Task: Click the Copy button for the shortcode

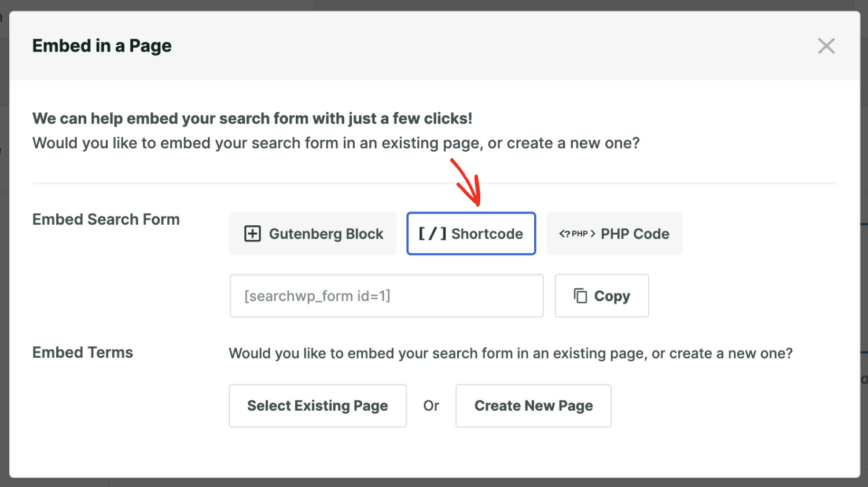Action: click(602, 295)
